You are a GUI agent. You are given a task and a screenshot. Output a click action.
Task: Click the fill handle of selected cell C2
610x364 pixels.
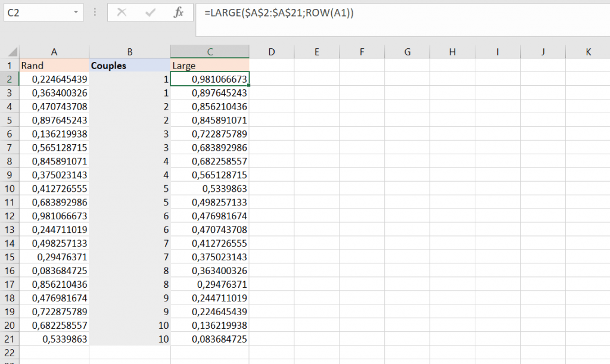point(248,86)
